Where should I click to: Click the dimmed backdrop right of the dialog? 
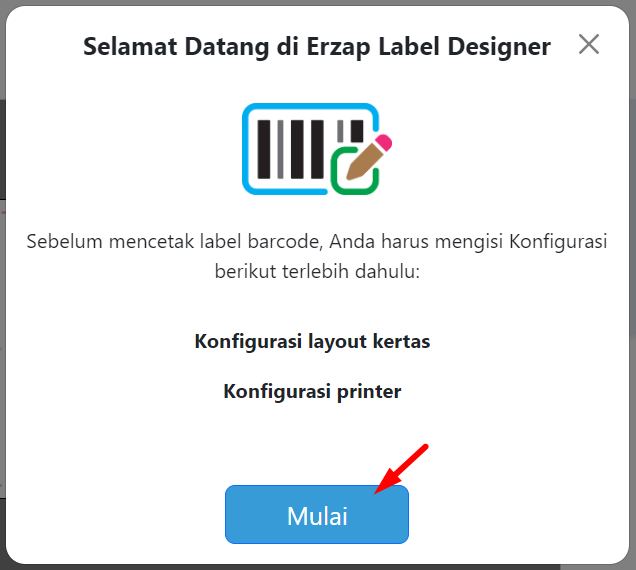pos(633,284)
